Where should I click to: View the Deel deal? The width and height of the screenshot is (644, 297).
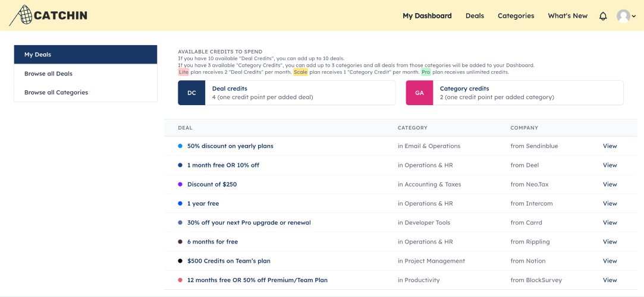[x=610, y=165]
